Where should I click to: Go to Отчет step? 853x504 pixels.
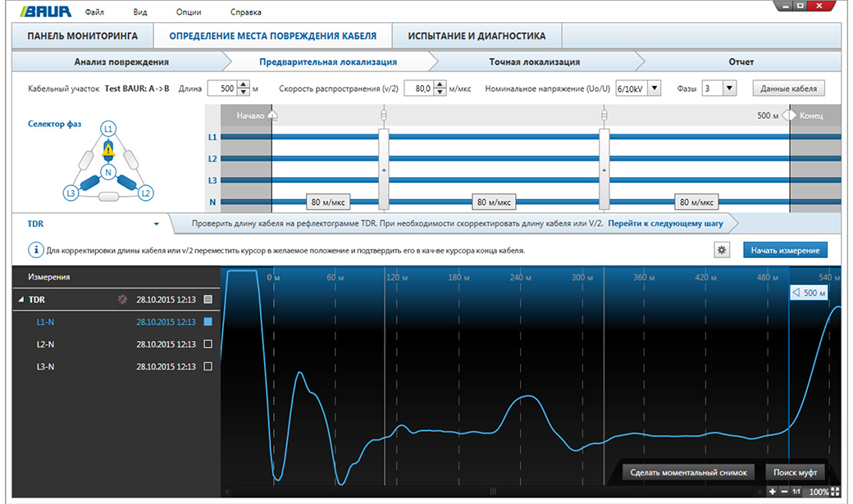[x=741, y=61]
